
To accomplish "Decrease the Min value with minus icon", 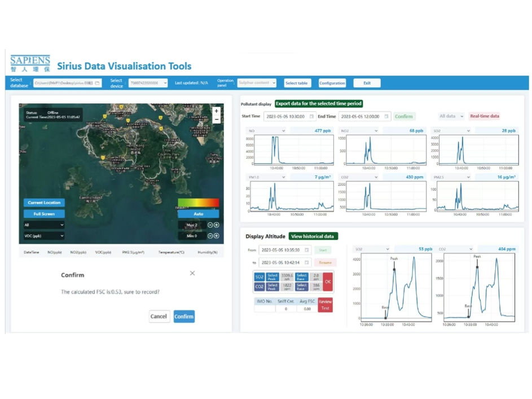I will pos(210,236).
